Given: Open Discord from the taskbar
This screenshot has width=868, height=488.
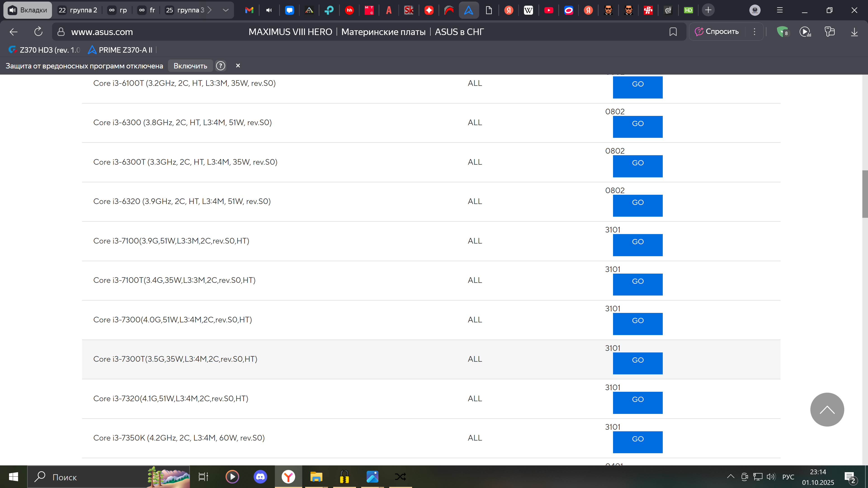Looking at the screenshot, I should 260,476.
